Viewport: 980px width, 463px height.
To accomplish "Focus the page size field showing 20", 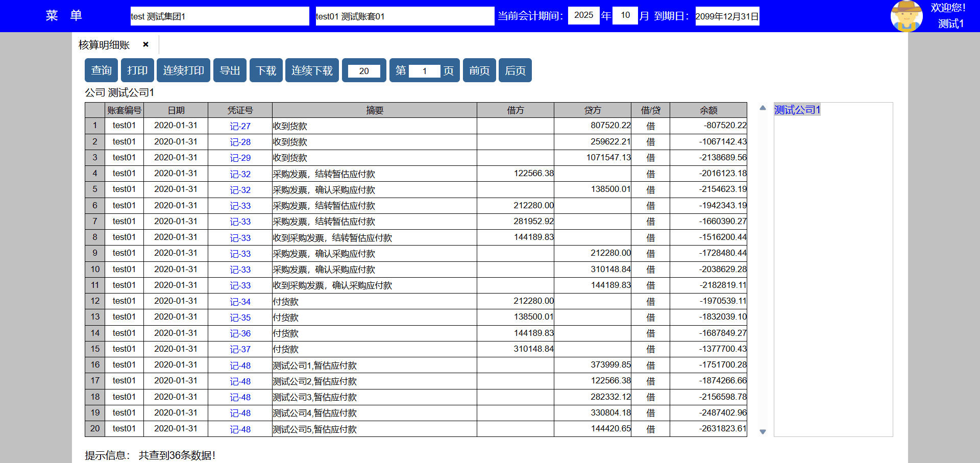I will point(364,71).
